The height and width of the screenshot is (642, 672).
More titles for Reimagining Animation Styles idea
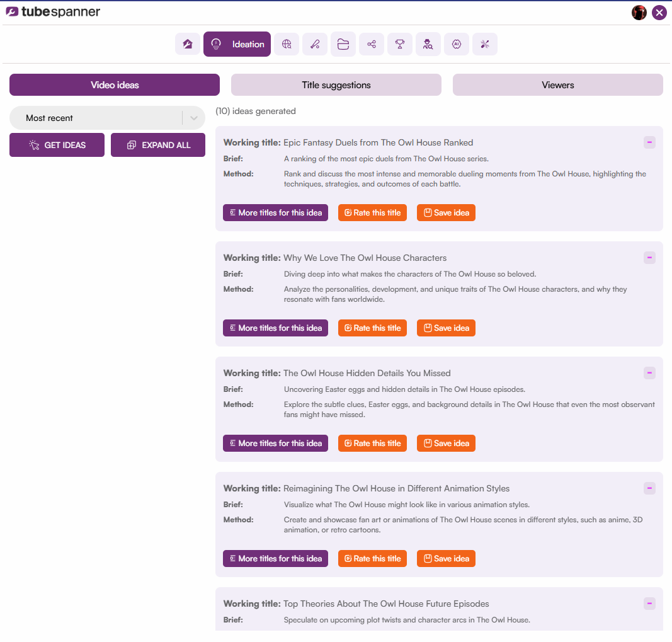coord(275,558)
